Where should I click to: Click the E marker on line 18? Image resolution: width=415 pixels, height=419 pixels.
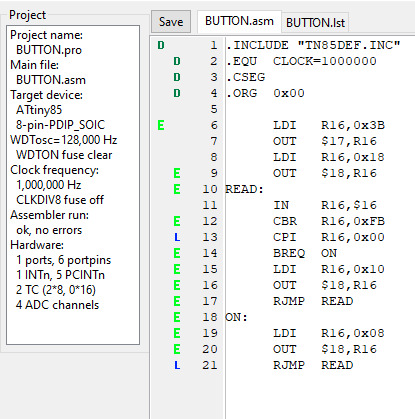177,317
